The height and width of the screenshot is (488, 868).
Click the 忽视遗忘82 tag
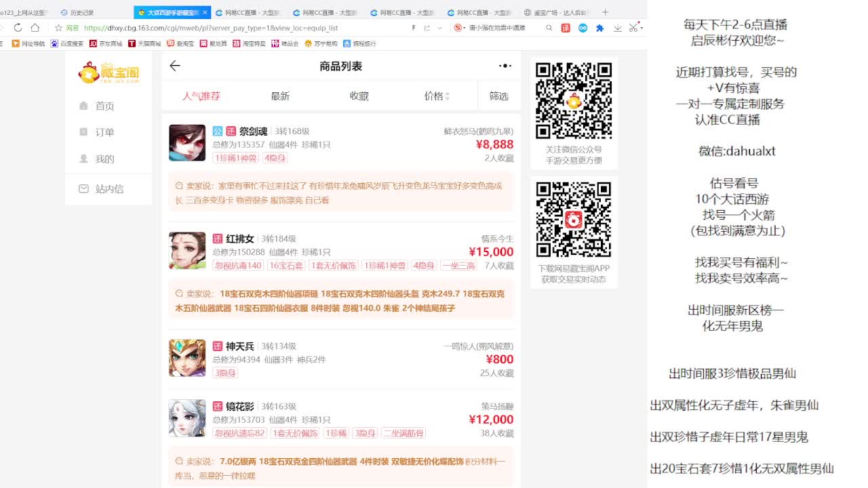coord(240,433)
